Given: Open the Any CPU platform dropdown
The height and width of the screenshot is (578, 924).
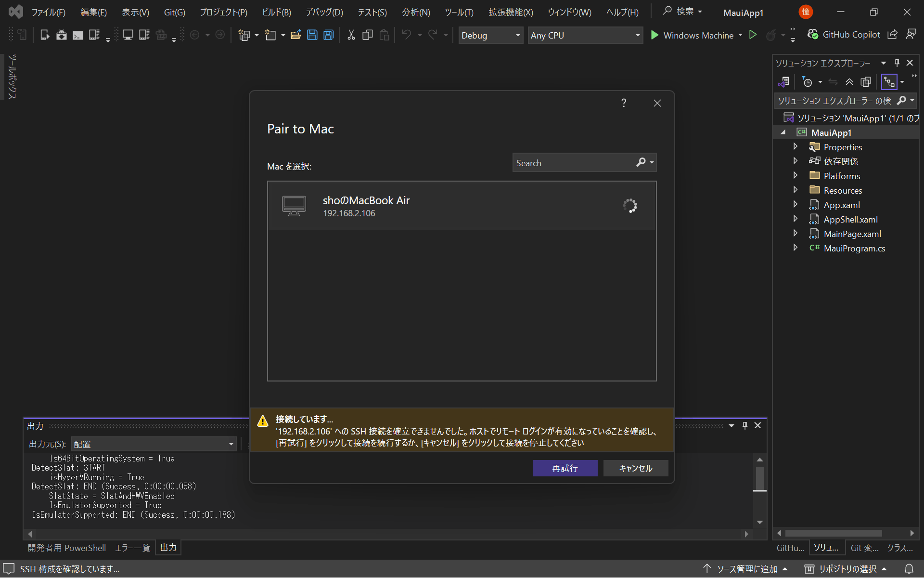Looking at the screenshot, I should [585, 35].
